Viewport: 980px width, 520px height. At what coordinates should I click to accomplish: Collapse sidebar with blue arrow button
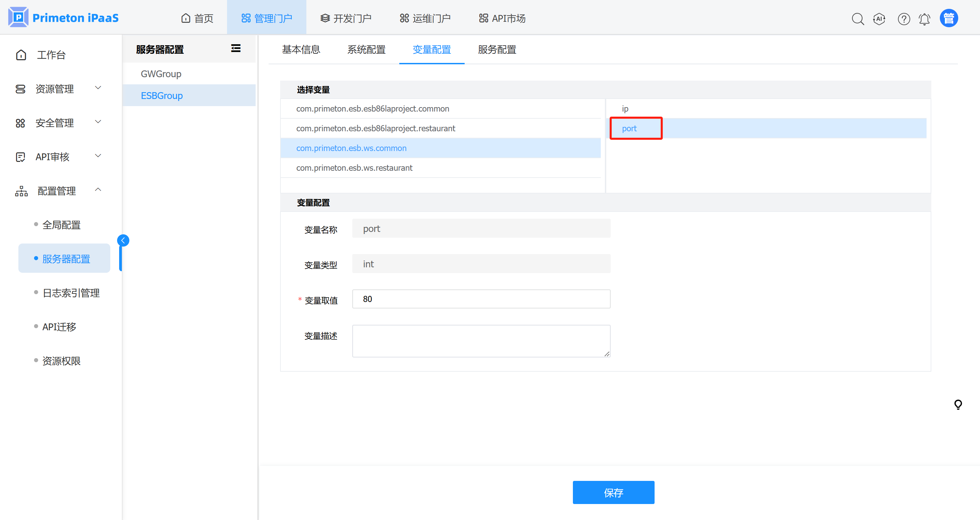[x=123, y=240]
